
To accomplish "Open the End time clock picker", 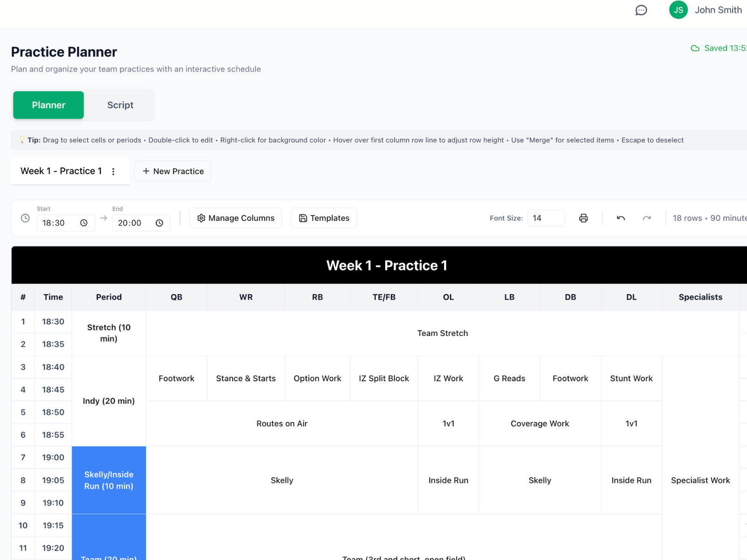I will tap(160, 223).
